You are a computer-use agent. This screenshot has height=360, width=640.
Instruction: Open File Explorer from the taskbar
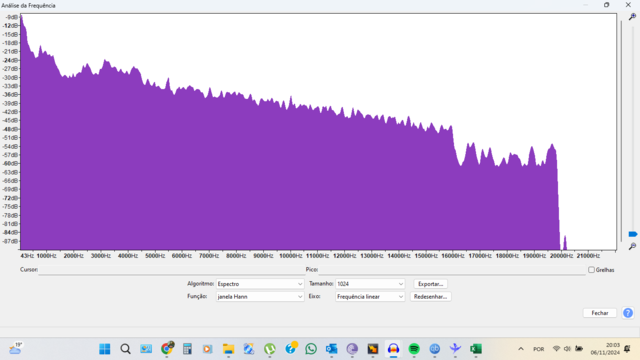228,349
